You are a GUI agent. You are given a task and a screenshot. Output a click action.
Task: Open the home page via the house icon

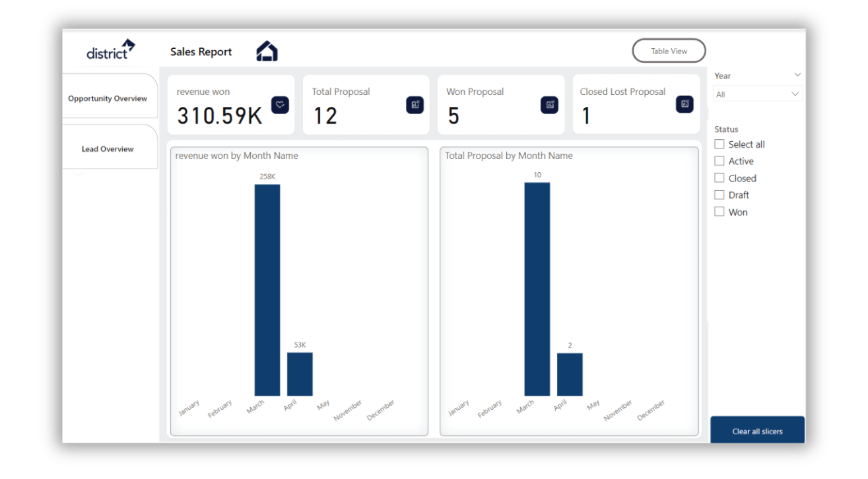click(x=267, y=50)
